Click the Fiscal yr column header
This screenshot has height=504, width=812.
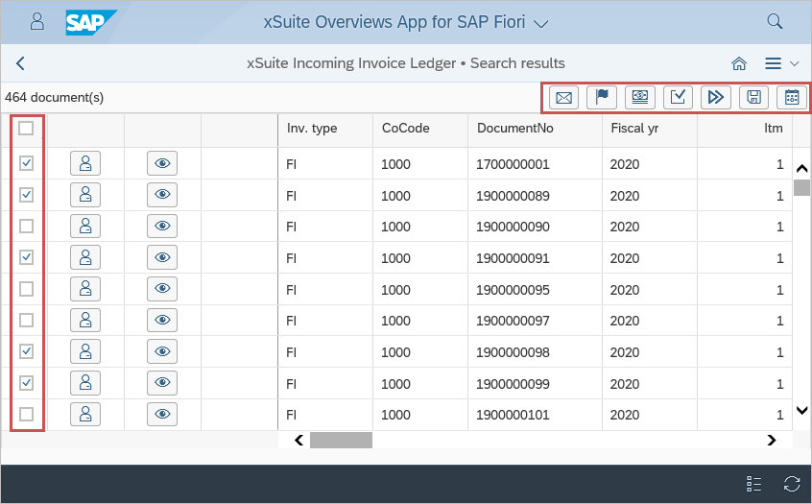(650, 129)
